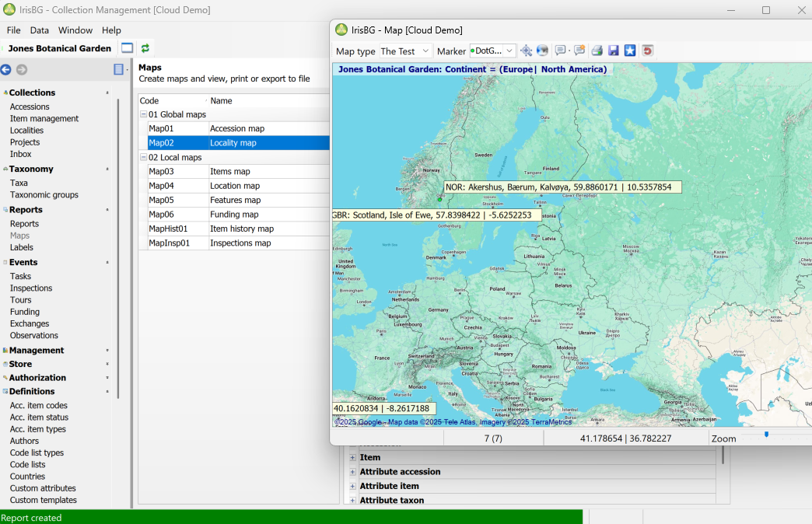Adjust the map Zoom slider
Screen dimensions: 812x524
(x=766, y=435)
